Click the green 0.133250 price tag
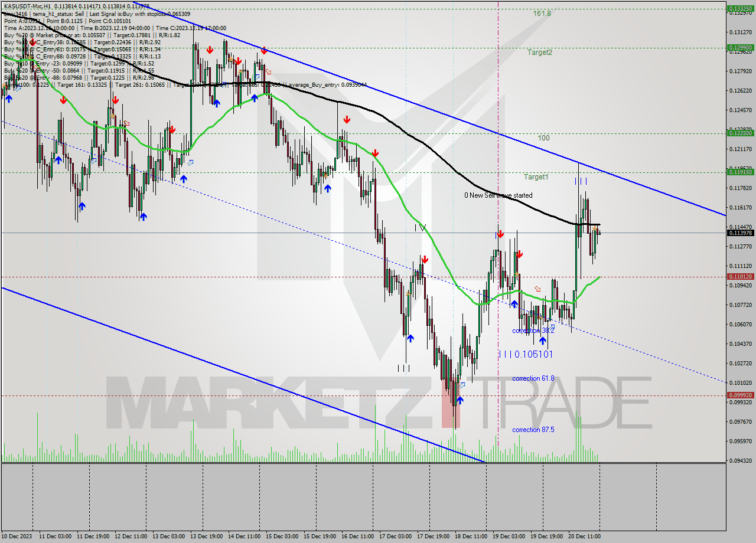This screenshot has height=543, width=756. coord(740,8)
